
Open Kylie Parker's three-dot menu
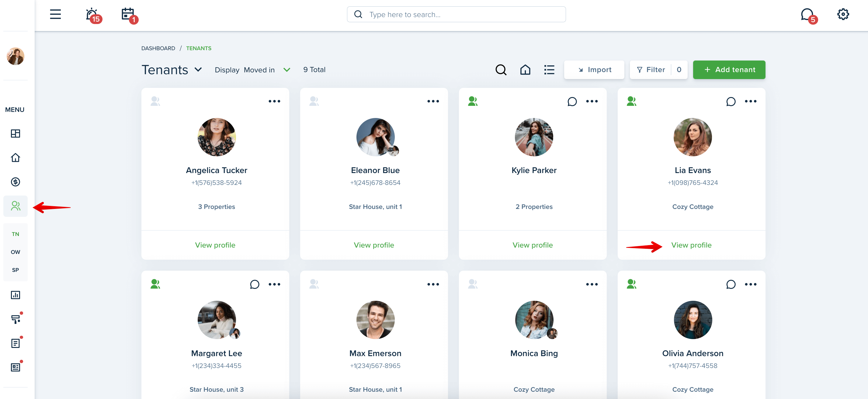(x=592, y=101)
